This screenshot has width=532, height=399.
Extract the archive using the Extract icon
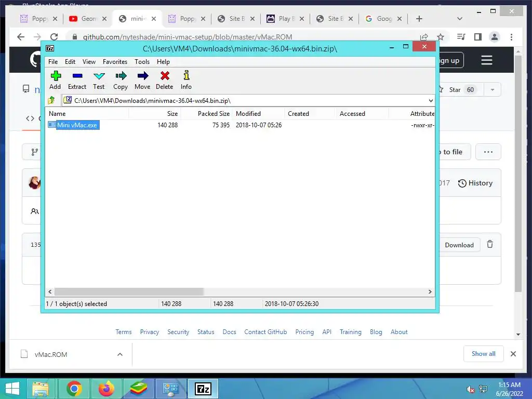(77, 80)
